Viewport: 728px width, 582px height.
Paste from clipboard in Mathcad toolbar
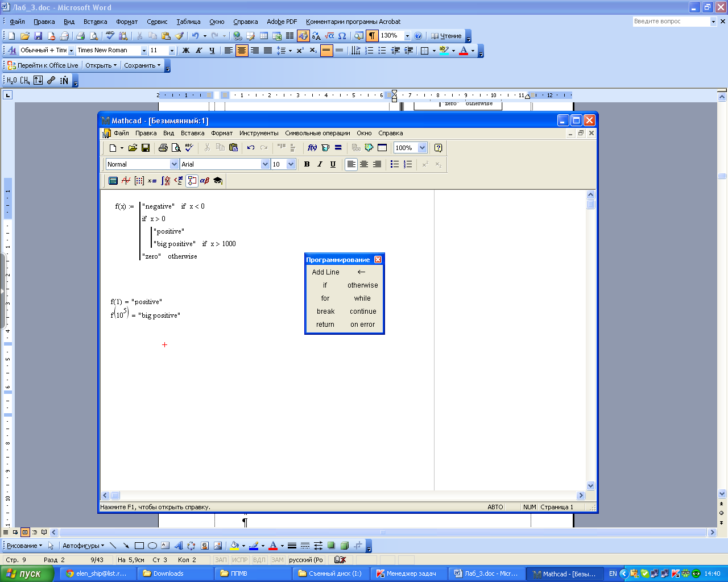click(233, 148)
